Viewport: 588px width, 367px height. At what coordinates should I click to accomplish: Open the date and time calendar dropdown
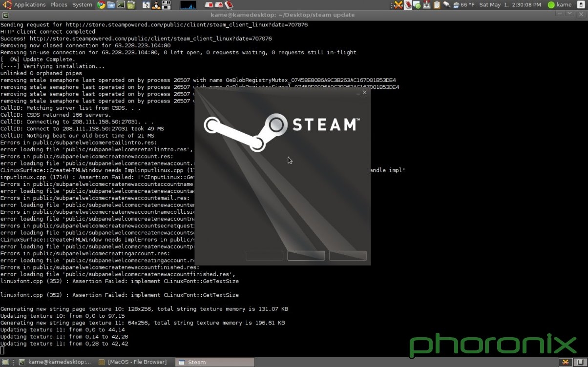click(x=510, y=5)
